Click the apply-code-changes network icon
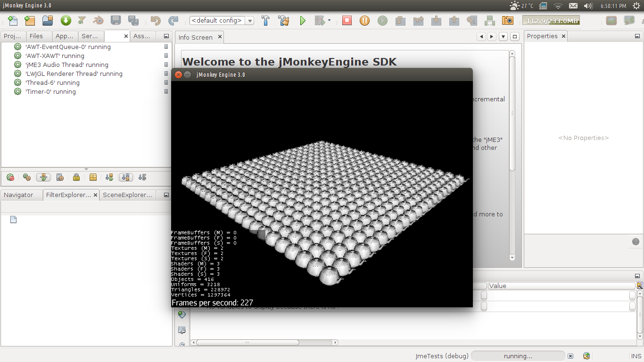 point(490,20)
